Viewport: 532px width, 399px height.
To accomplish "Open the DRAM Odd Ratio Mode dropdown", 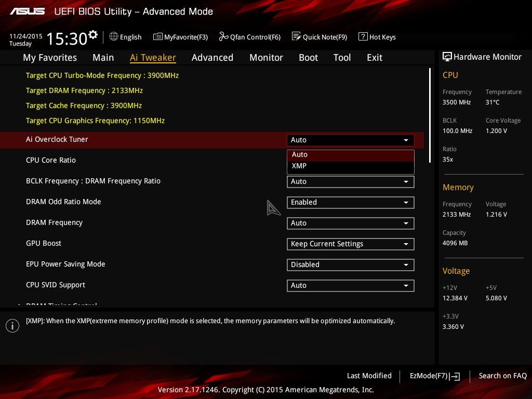I will pyautogui.click(x=351, y=203).
